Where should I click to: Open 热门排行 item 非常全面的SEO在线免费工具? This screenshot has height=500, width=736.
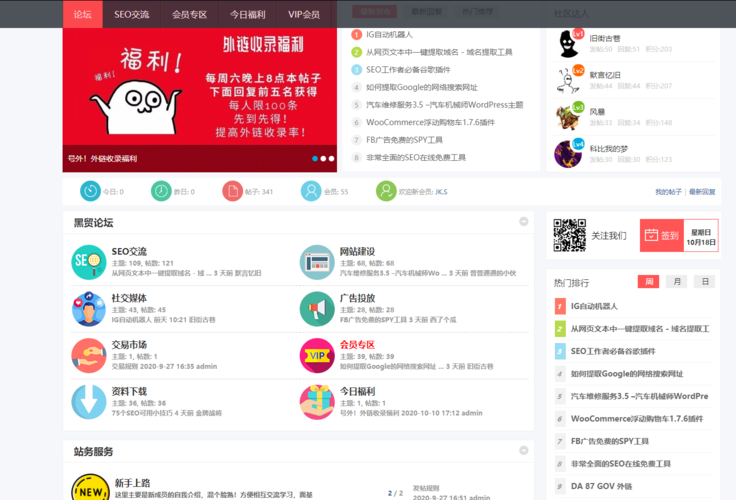point(621,464)
